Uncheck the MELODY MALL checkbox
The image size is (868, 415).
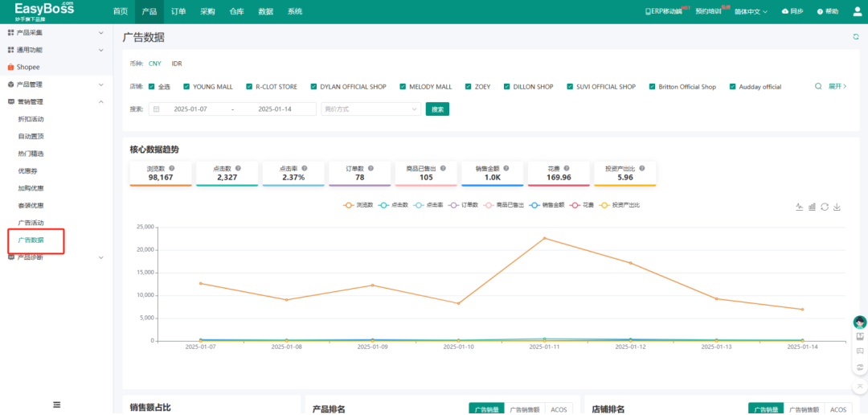[403, 87]
